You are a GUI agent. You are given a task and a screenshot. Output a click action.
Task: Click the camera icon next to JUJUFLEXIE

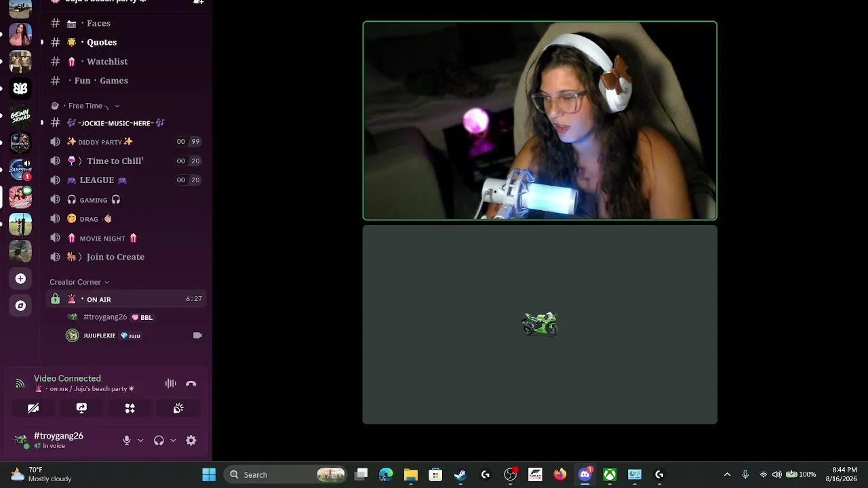point(197,335)
